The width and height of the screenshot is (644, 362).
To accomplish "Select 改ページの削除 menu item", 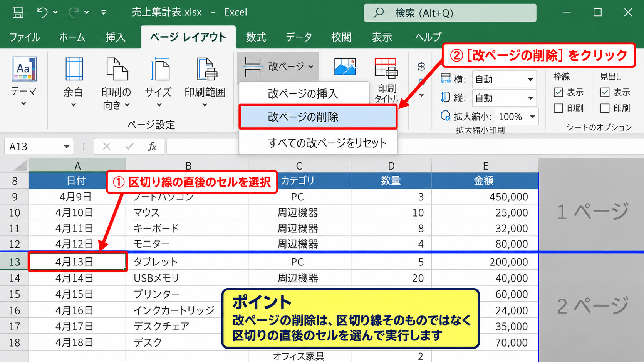I will click(x=318, y=117).
